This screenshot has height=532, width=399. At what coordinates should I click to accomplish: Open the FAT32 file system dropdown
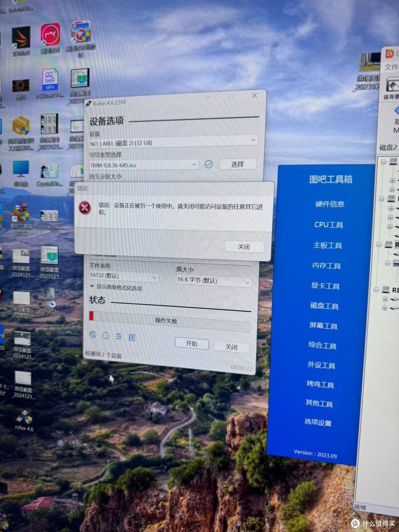pyautogui.click(x=124, y=276)
